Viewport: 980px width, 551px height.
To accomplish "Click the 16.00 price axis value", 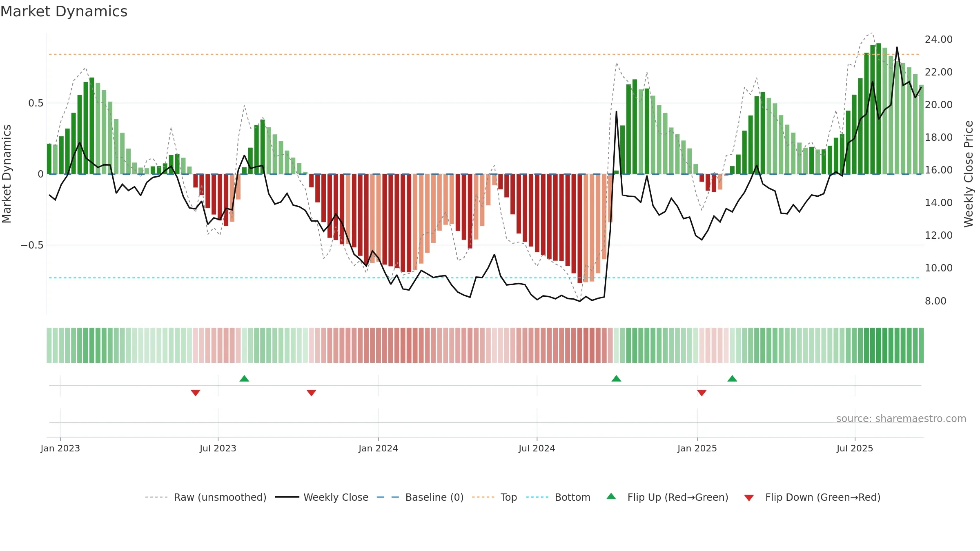I will [939, 170].
